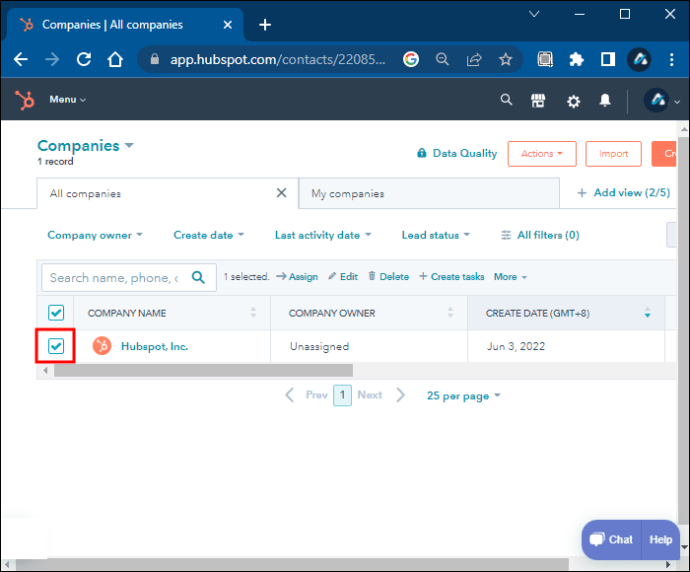
Task: Open the Chat widget
Action: click(612, 540)
